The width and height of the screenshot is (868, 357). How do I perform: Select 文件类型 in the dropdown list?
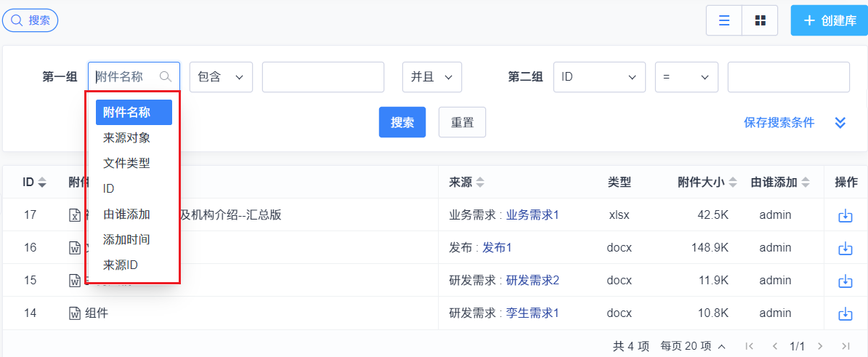[134, 164]
